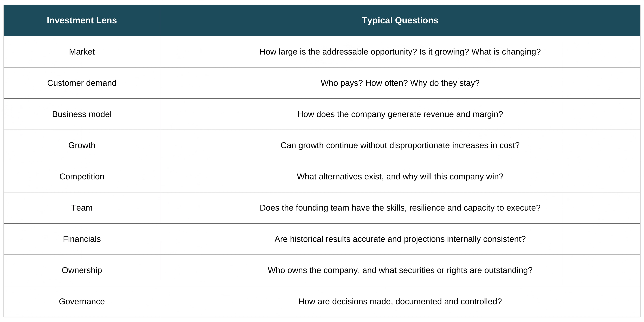Viewport: 644px width, 322px height.
Task: Click the revenue and margin question
Action: pyautogui.click(x=400, y=114)
